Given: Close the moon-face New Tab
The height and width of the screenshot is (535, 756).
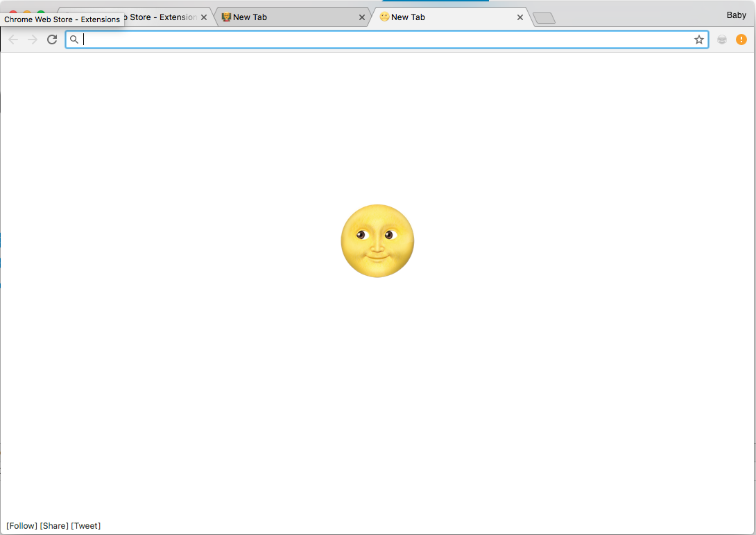Looking at the screenshot, I should coord(520,17).
